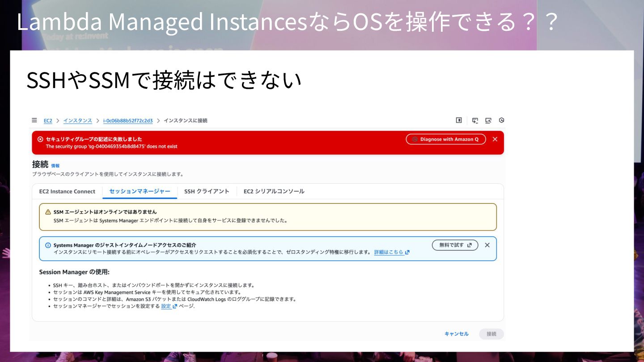Click the SSM エージェントはオンラインではありません heading

tap(105, 212)
